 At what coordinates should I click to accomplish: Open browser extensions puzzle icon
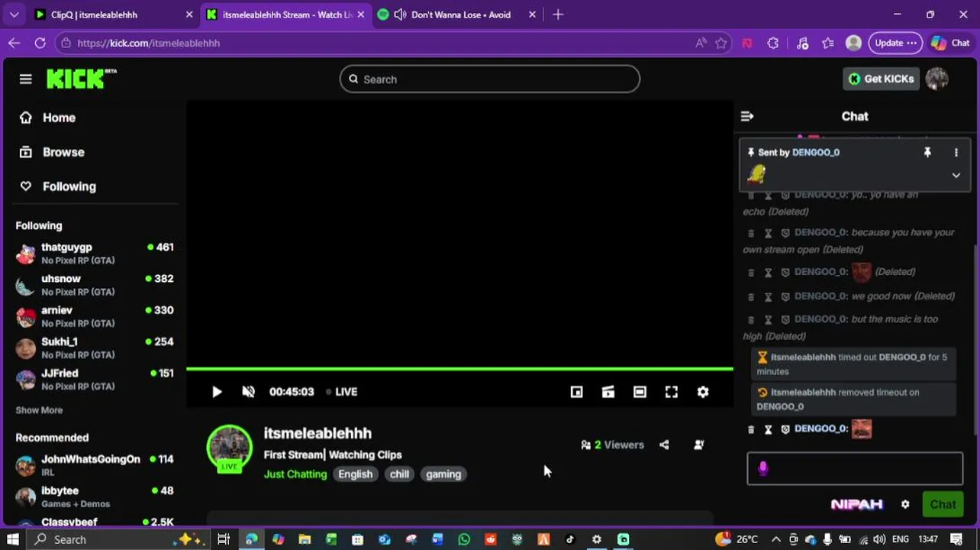click(x=773, y=43)
